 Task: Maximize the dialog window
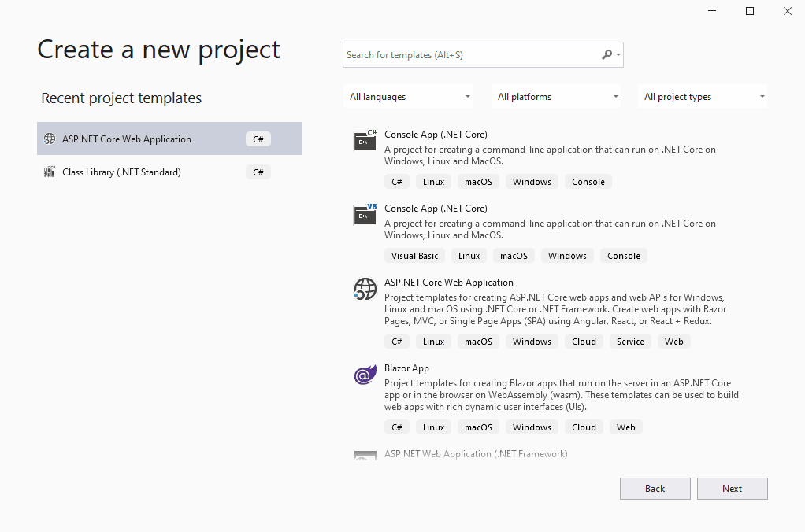[x=750, y=11]
